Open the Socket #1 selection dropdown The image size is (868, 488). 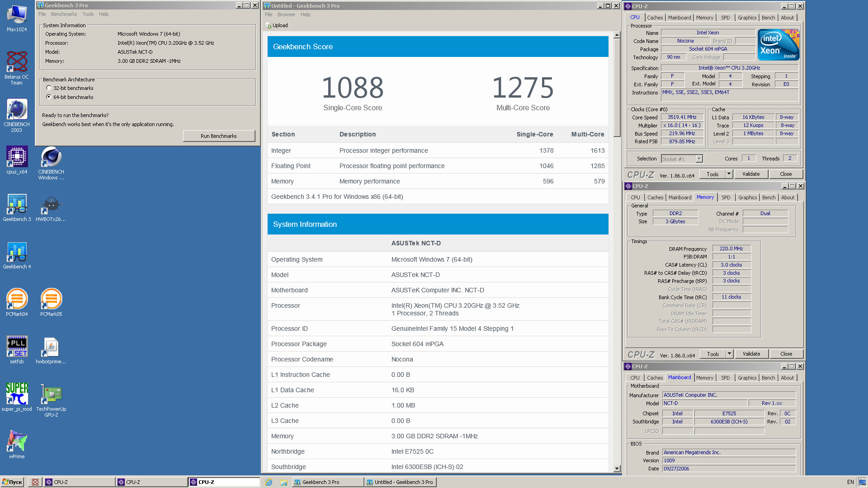[699, 159]
